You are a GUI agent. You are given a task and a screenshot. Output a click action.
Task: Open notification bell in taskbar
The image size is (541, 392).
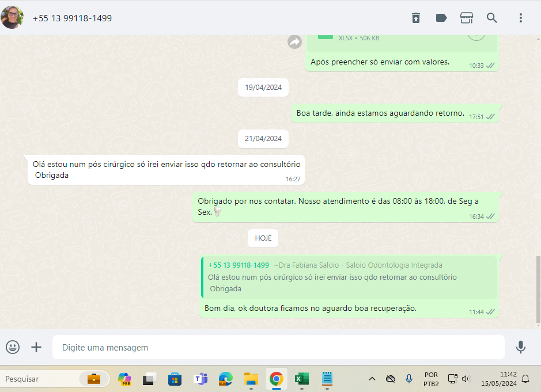coord(525,379)
